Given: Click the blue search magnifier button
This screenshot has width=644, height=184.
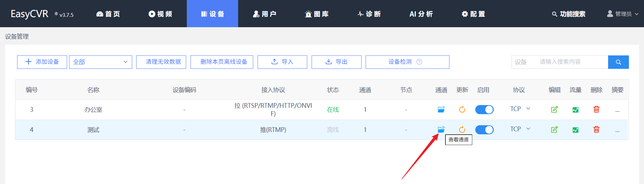Looking at the screenshot, I should coord(619,62).
